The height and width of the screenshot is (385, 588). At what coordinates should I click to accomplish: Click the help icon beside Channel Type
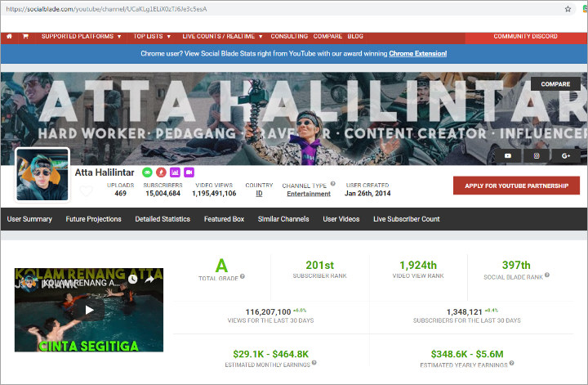[x=332, y=184]
